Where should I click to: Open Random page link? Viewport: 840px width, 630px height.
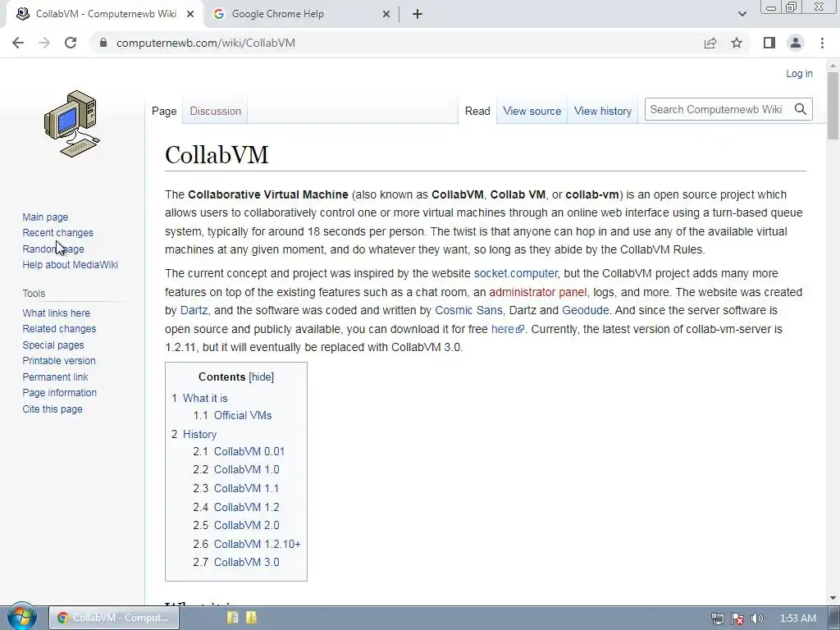tap(53, 249)
